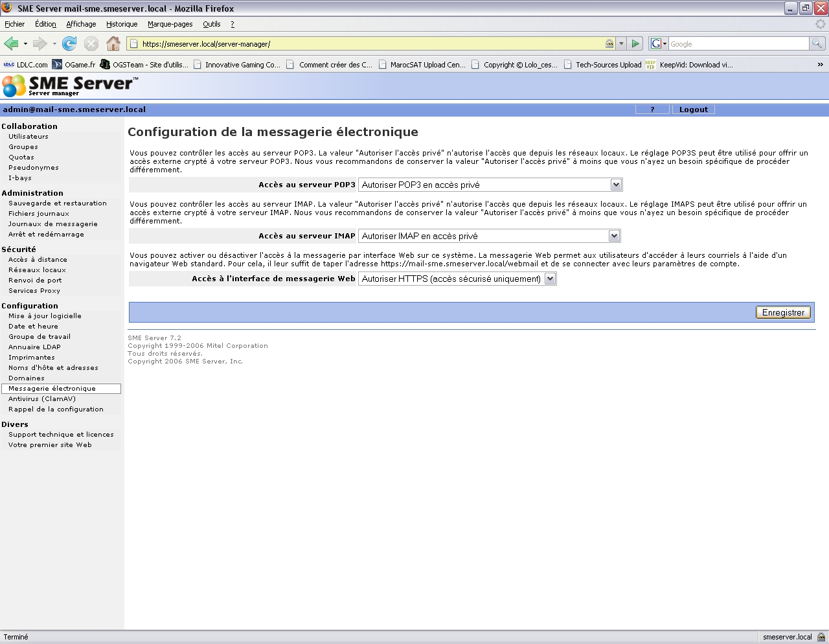Open the Marque-pages menu
Screen dimensions: 829x644
click(170, 24)
